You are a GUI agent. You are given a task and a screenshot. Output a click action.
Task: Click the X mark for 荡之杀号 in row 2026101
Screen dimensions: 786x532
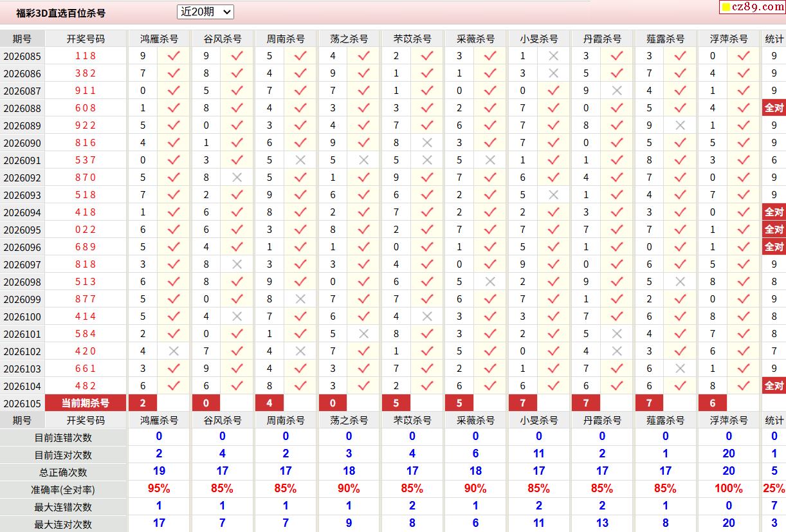[x=363, y=334]
